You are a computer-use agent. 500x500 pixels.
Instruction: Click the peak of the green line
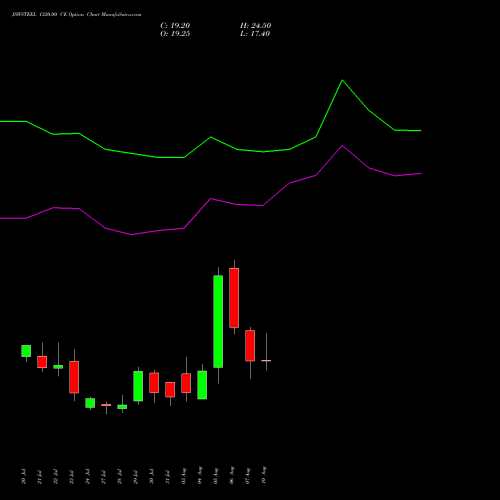coord(342,80)
